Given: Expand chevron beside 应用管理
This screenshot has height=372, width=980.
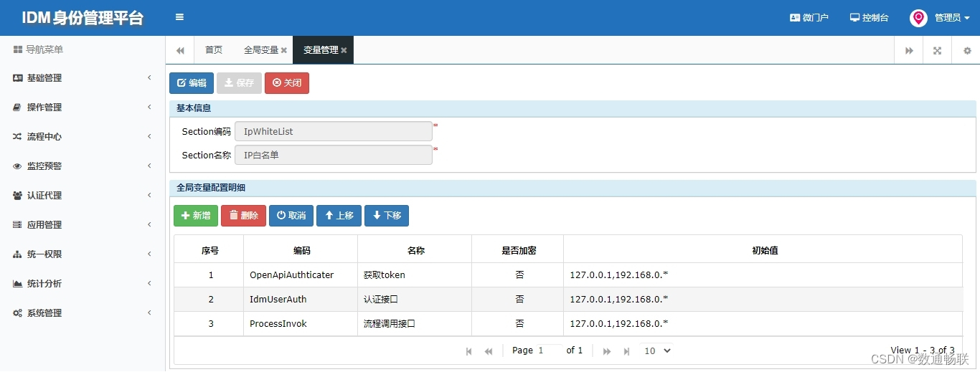Looking at the screenshot, I should pos(149,224).
